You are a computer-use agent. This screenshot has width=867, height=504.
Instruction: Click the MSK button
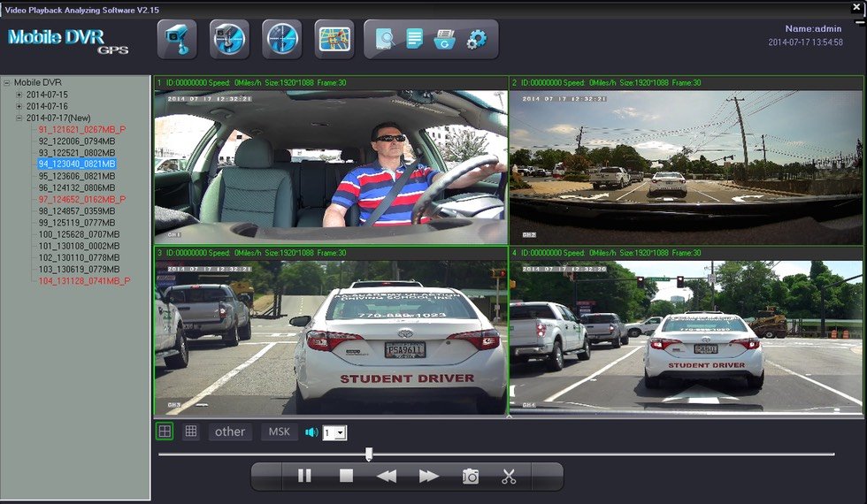pyautogui.click(x=279, y=431)
